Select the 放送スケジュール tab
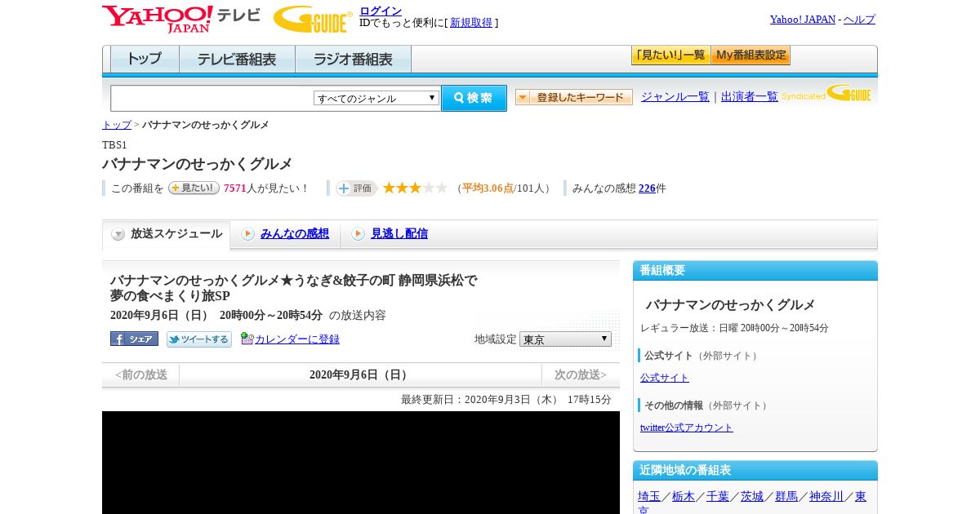The image size is (980, 514). (x=167, y=234)
